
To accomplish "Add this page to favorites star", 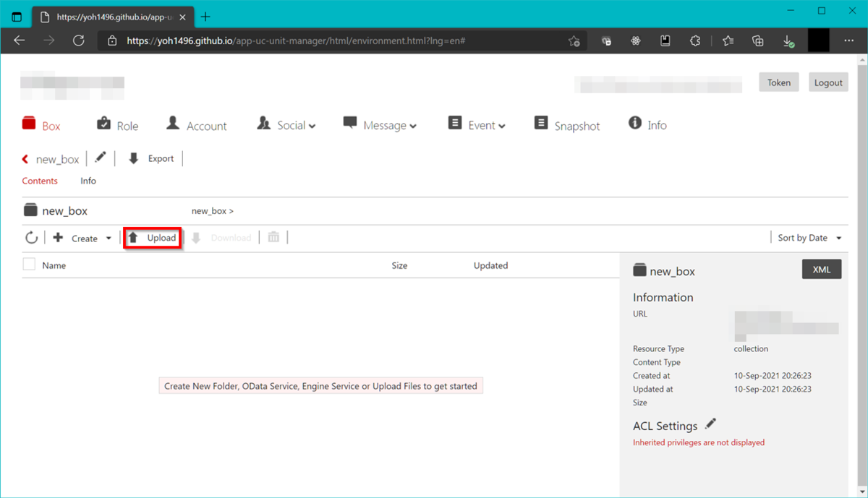I will tap(574, 41).
